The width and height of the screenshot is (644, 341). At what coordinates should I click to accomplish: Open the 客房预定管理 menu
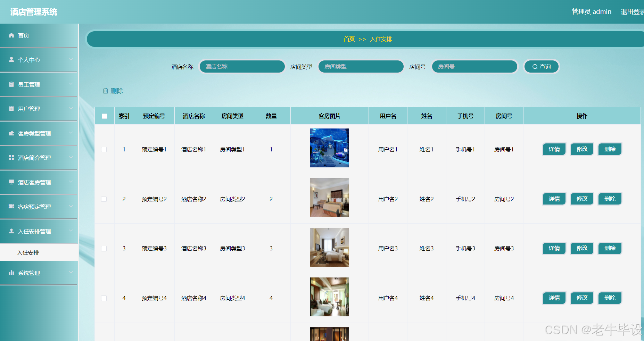click(x=39, y=207)
